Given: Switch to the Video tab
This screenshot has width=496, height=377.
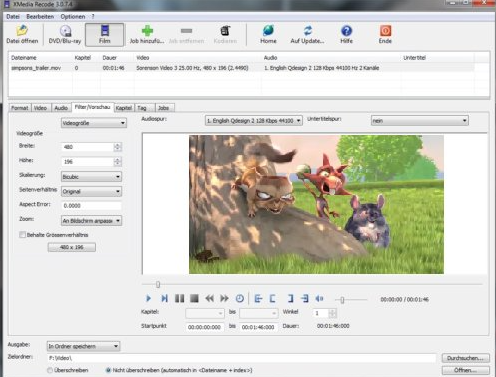Looking at the screenshot, I should point(40,108).
